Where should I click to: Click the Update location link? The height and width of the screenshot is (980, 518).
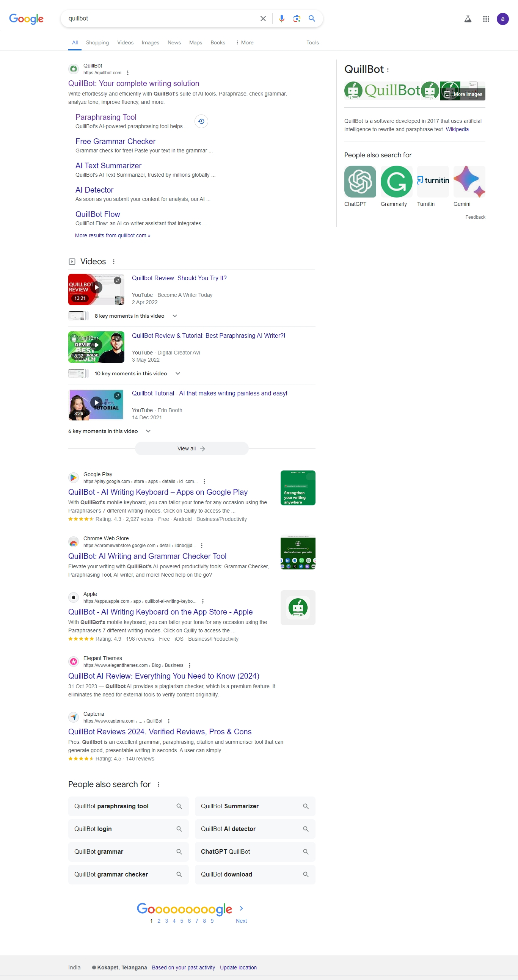pyautogui.click(x=238, y=967)
